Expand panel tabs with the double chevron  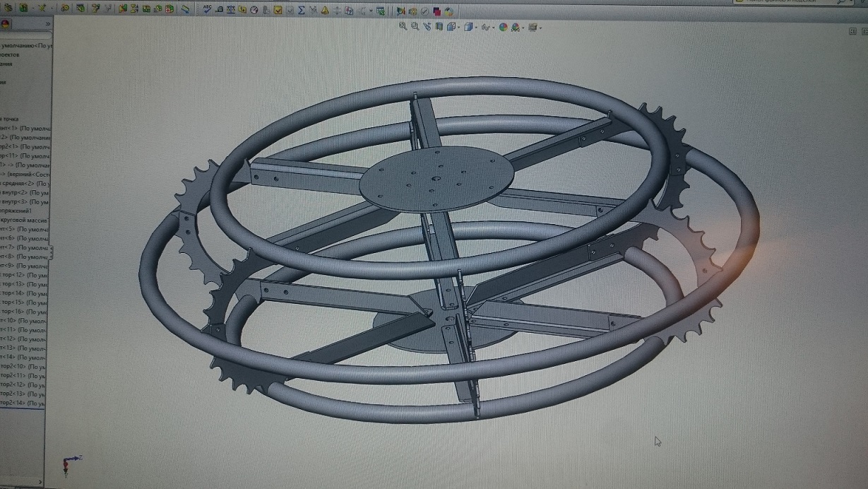click(x=48, y=23)
